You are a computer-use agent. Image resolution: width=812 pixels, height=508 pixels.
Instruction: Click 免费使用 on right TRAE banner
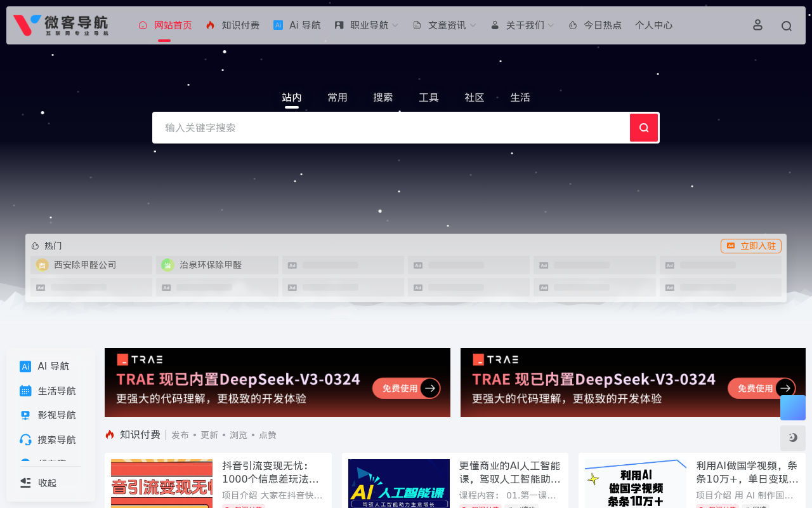tap(756, 388)
